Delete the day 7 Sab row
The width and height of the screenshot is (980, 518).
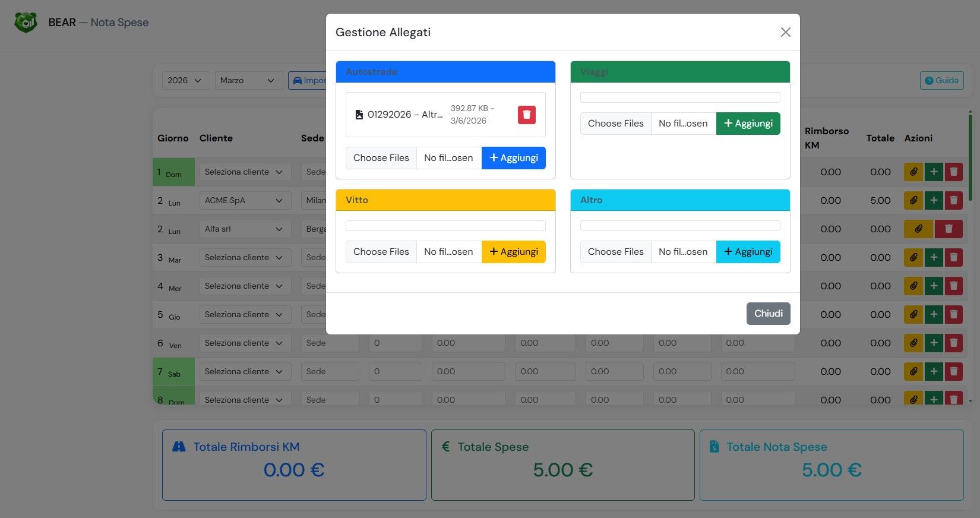tap(953, 372)
